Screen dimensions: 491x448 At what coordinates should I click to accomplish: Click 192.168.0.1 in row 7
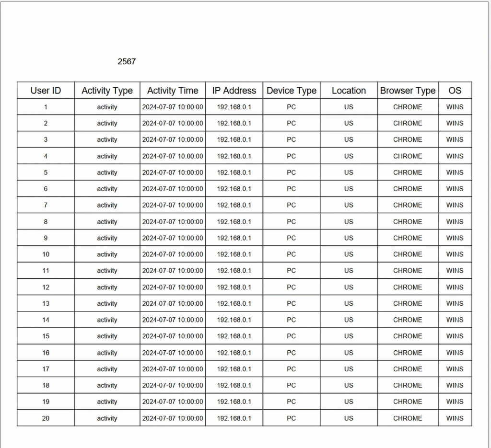234,205
